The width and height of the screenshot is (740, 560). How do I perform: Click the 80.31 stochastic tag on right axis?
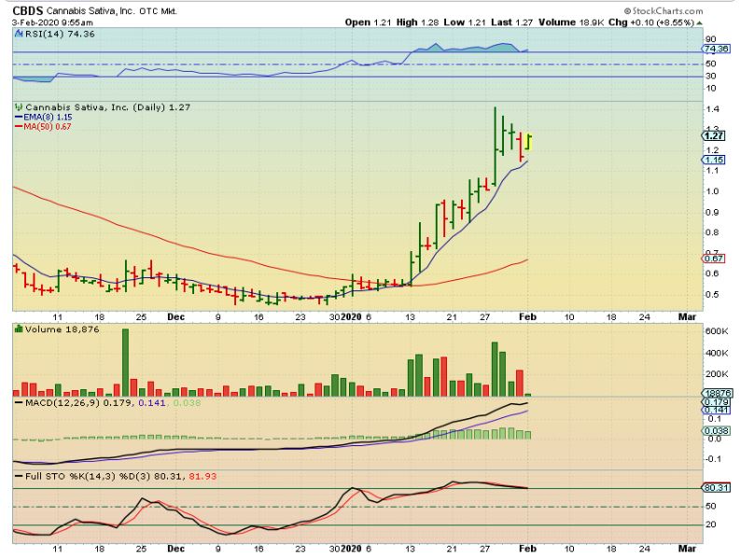pos(716,487)
